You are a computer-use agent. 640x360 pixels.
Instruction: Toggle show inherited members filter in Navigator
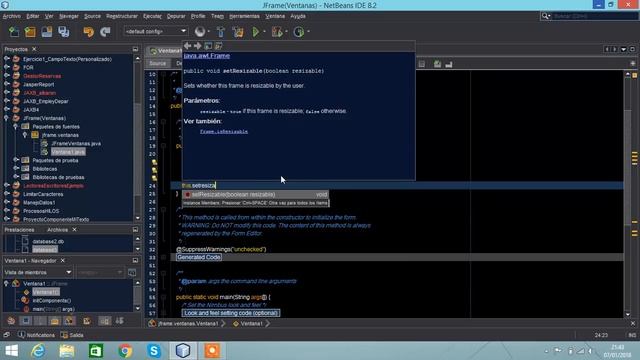[11, 321]
